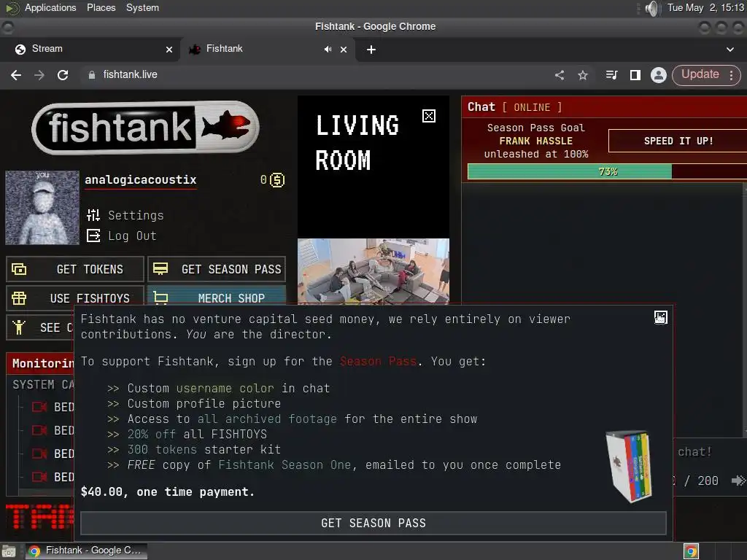Open the System menu
Screen dimensions: 747x560
[x=142, y=7]
